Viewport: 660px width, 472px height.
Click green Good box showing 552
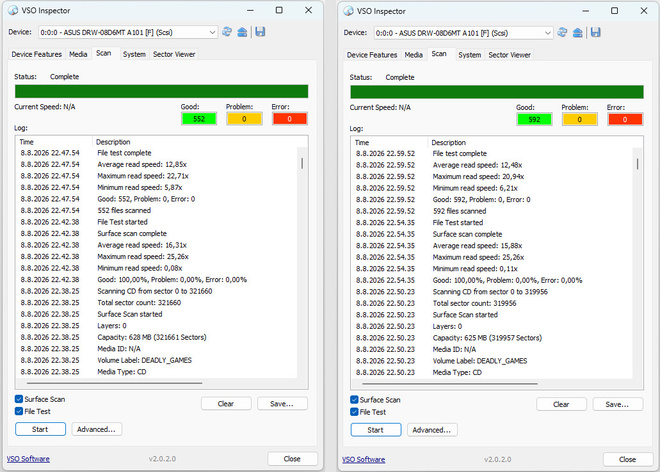click(199, 119)
